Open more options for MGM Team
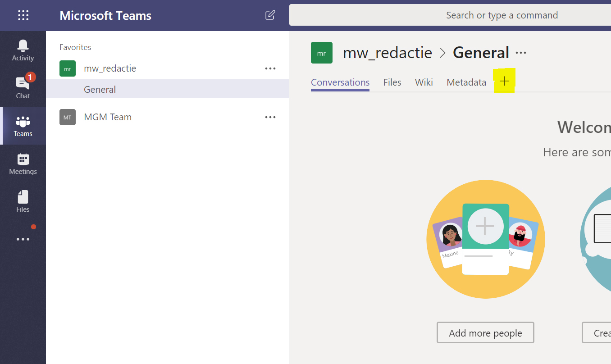 (270, 117)
